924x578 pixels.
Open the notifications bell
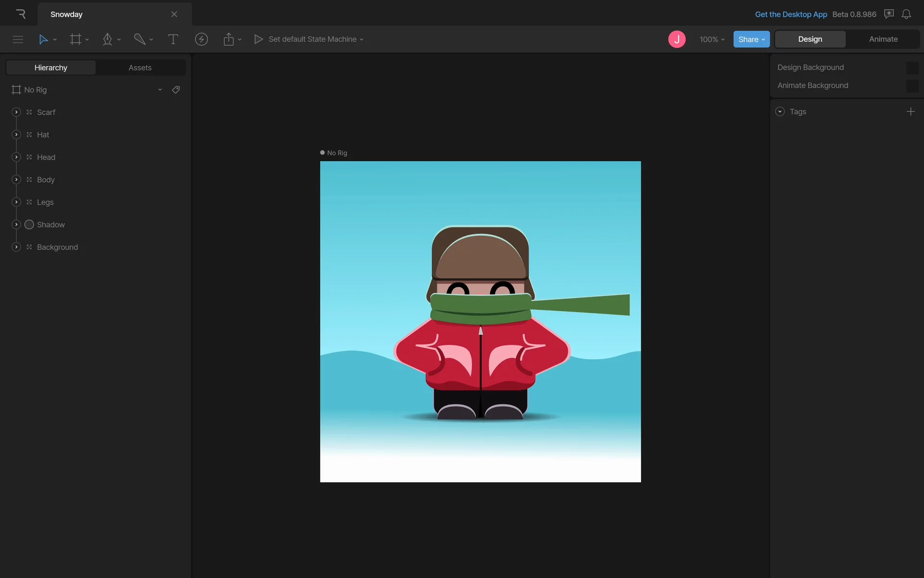pyautogui.click(x=906, y=14)
